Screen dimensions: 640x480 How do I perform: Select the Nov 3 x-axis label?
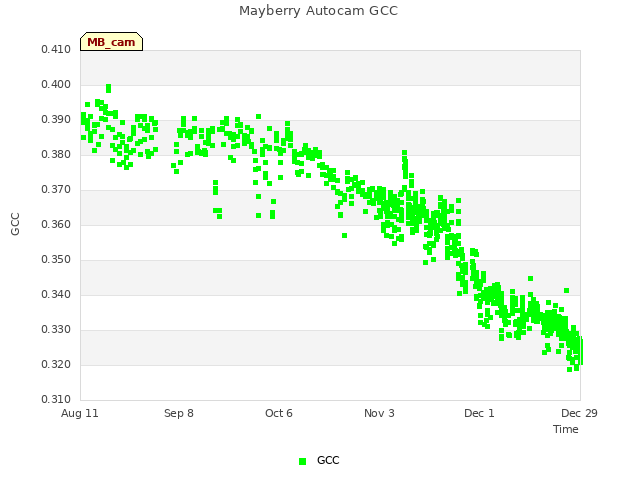pyautogui.click(x=379, y=413)
